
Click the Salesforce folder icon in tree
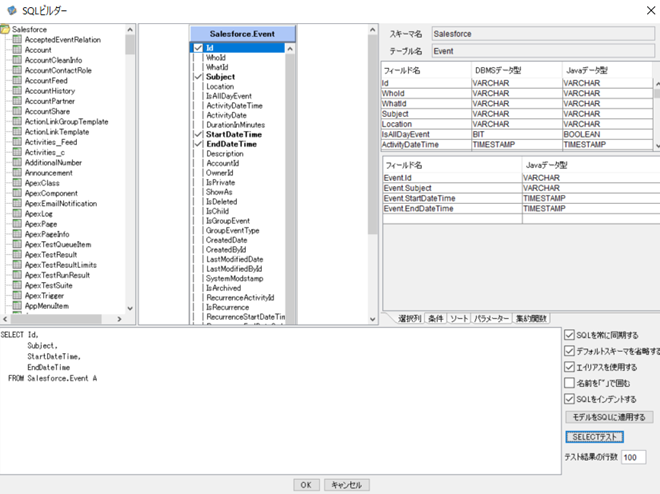coord(5,29)
